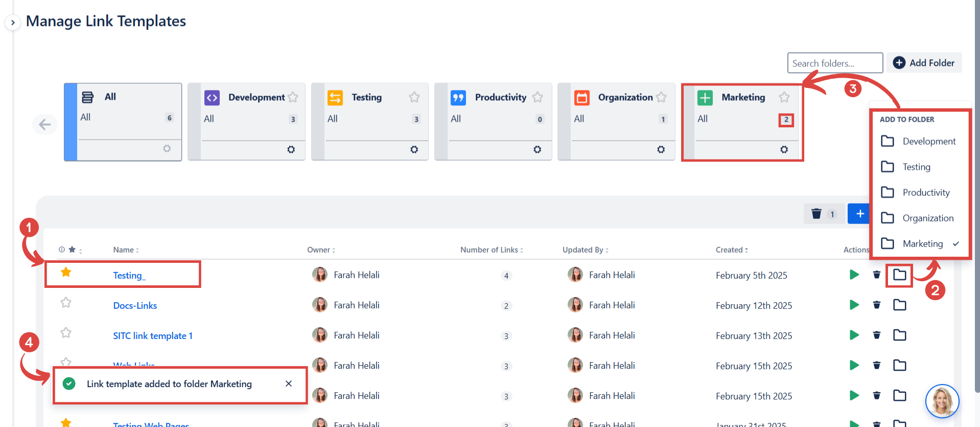980x427 pixels.
Task: Favorite the Docs-Links template star
Action: [x=66, y=303]
